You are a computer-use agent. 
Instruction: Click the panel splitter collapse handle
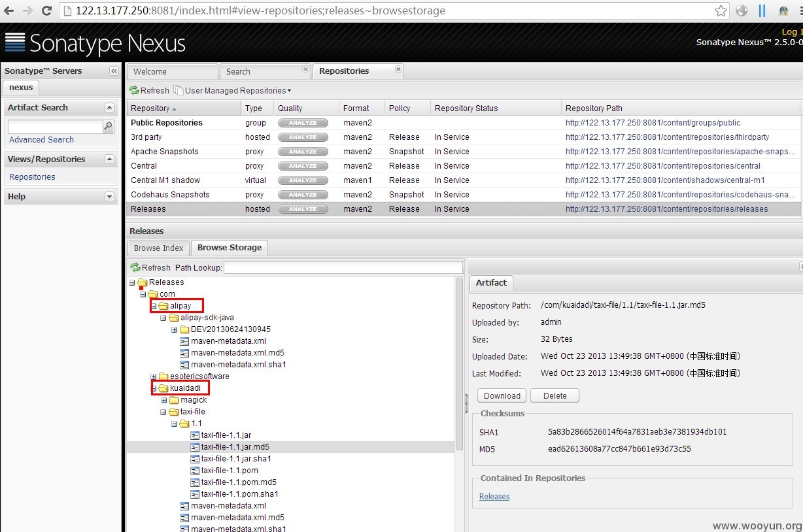pos(466,403)
